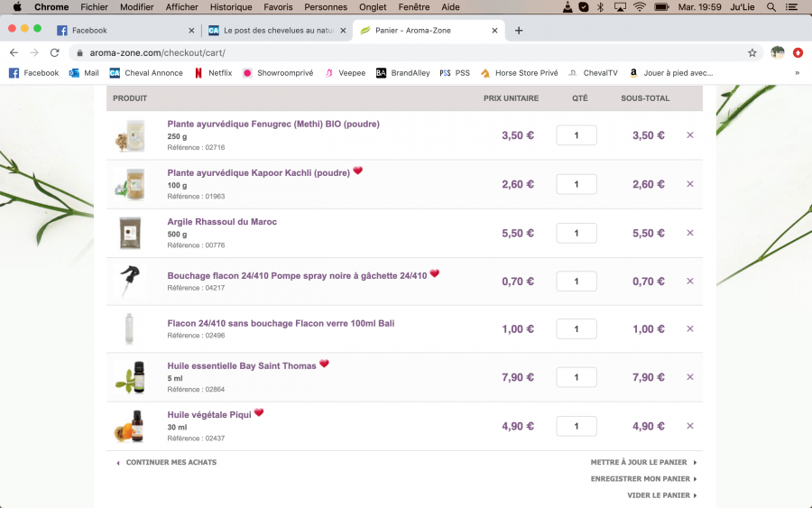
Task: Open Spotlight search in the menu bar
Action: 770,6
